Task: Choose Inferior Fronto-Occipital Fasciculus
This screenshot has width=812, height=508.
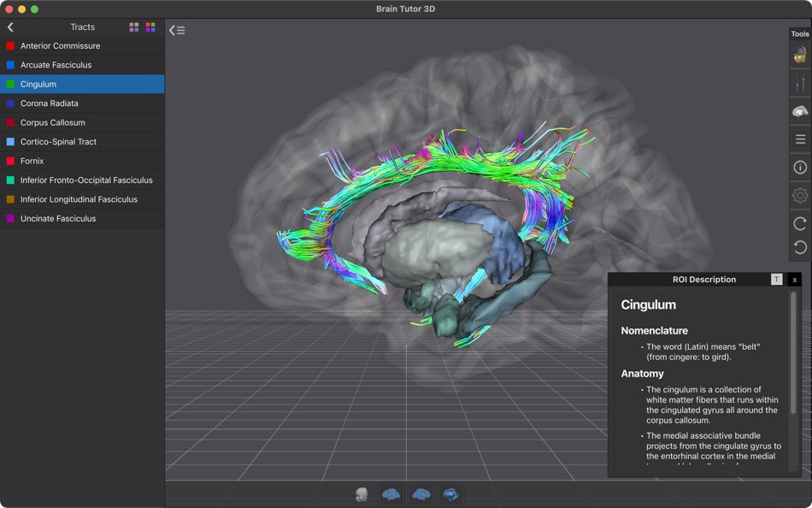Action: coord(82,180)
